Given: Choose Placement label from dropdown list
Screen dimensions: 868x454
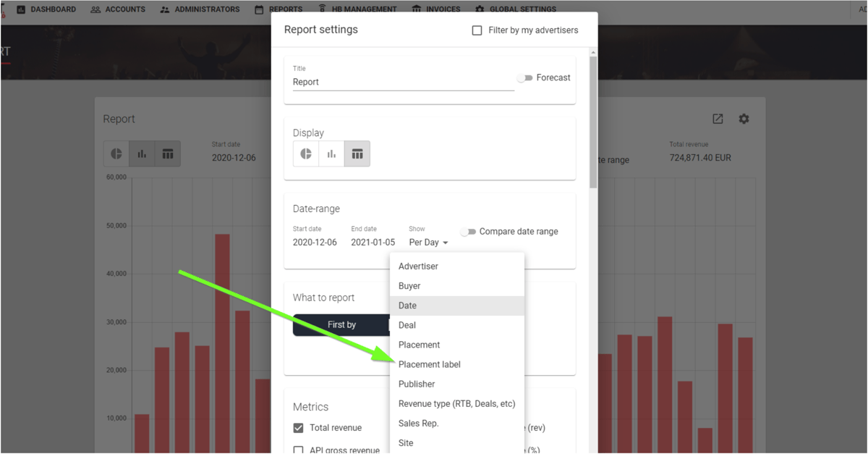Looking at the screenshot, I should tap(429, 364).
